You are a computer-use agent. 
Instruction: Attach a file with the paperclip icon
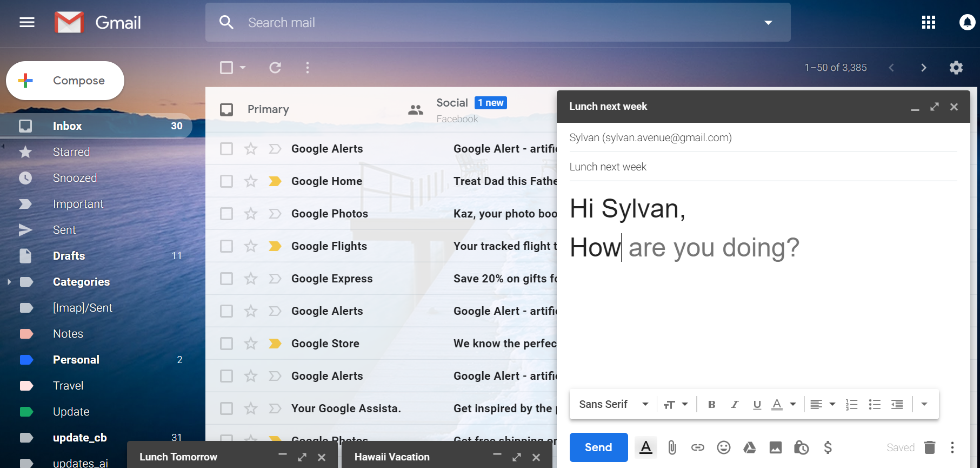[x=672, y=447]
